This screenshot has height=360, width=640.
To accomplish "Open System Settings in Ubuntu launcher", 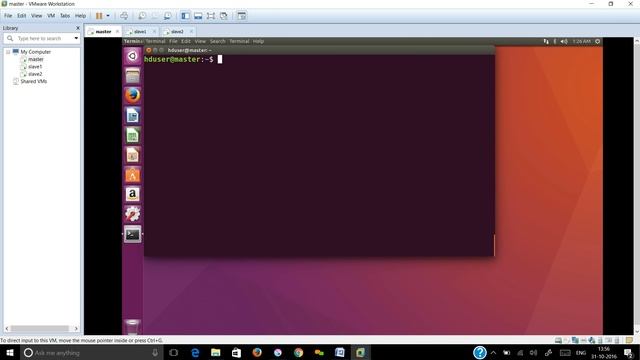I will tap(132, 214).
